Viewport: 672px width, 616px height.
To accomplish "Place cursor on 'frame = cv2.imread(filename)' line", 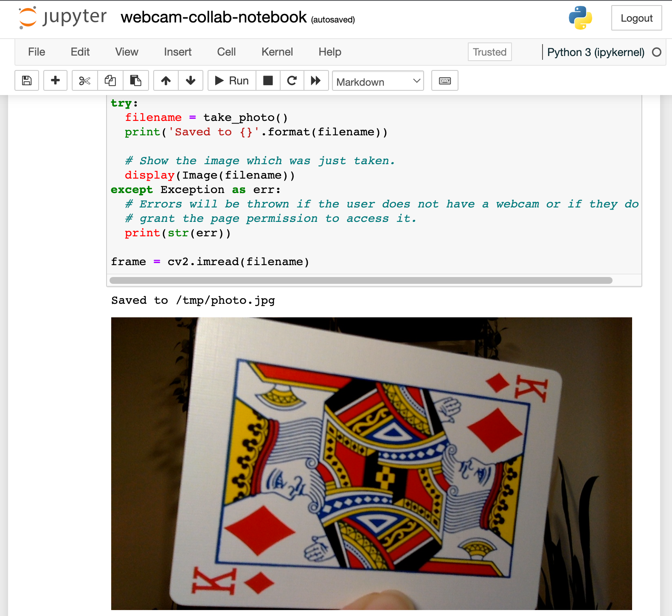I will coord(210,262).
